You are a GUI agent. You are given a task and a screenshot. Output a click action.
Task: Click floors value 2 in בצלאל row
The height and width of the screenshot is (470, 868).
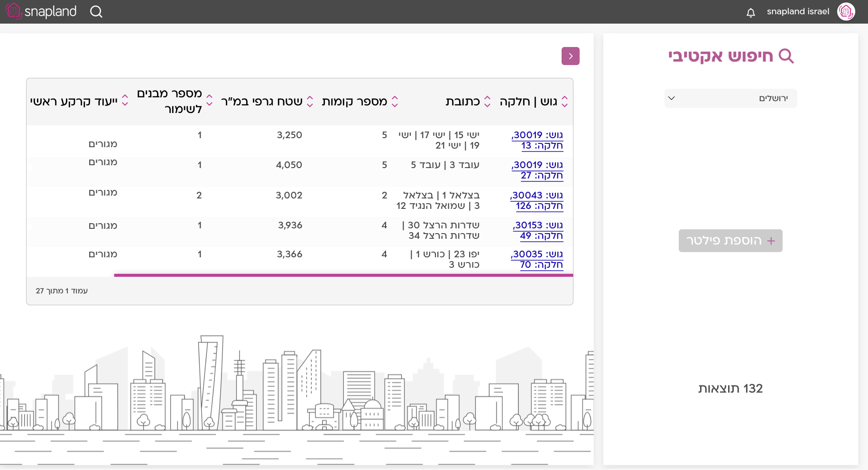tap(384, 195)
